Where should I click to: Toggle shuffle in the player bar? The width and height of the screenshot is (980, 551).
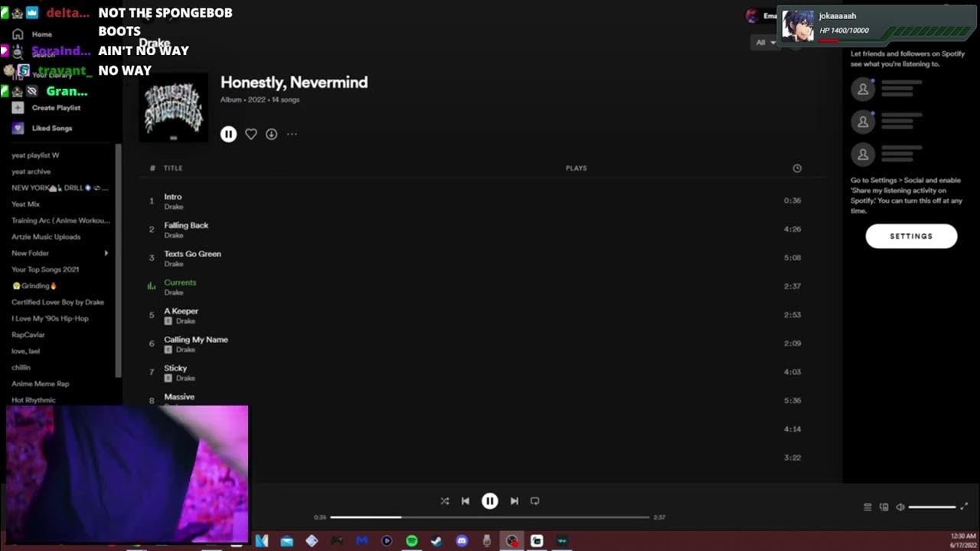[x=445, y=501]
